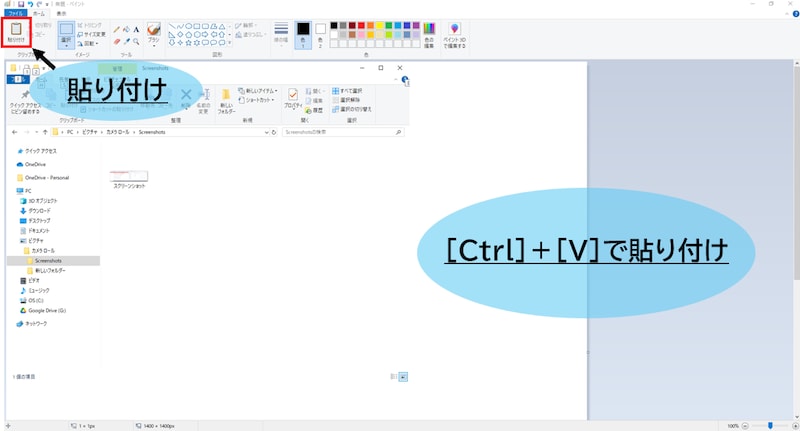The width and height of the screenshot is (800, 431).
Task: Click the Zoom out minus button
Action: [x=745, y=426]
